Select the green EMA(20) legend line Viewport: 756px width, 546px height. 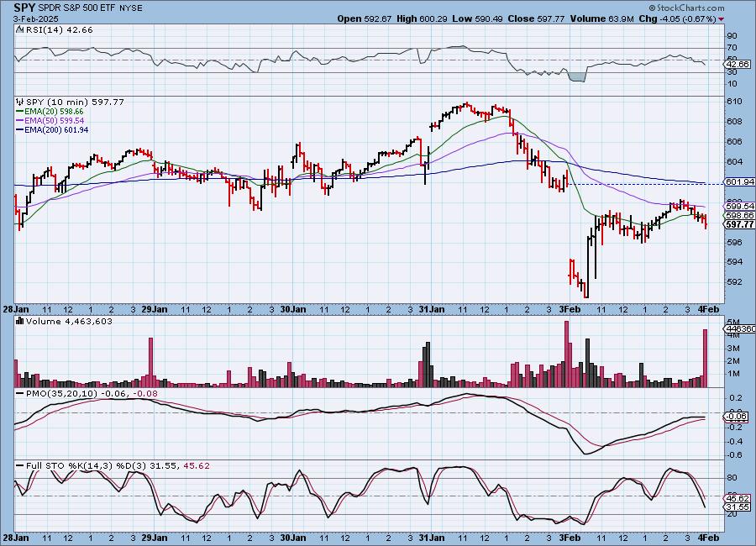point(20,112)
